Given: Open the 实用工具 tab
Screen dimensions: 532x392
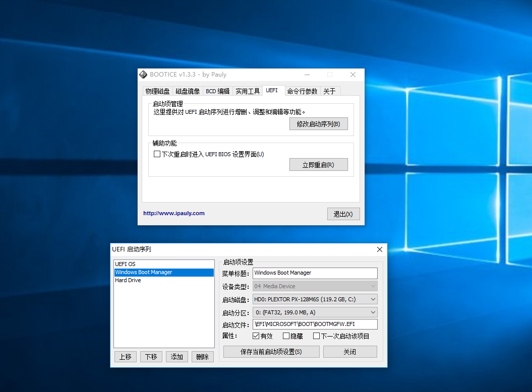Looking at the screenshot, I should click(248, 91).
